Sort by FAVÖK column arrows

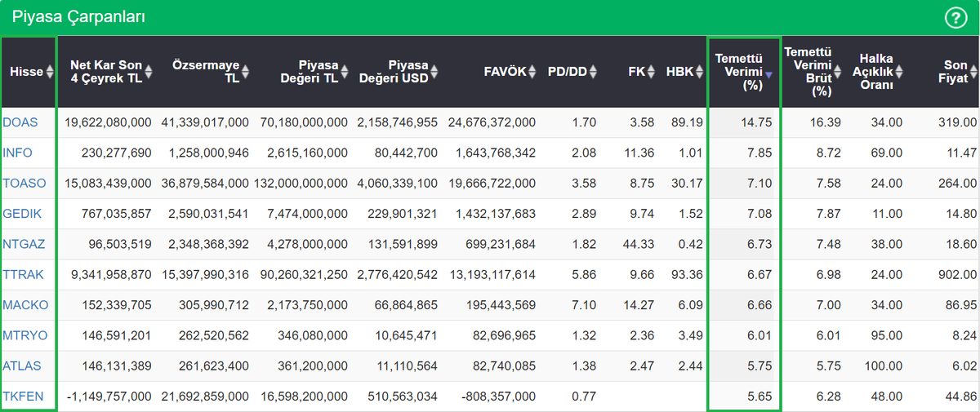532,72
